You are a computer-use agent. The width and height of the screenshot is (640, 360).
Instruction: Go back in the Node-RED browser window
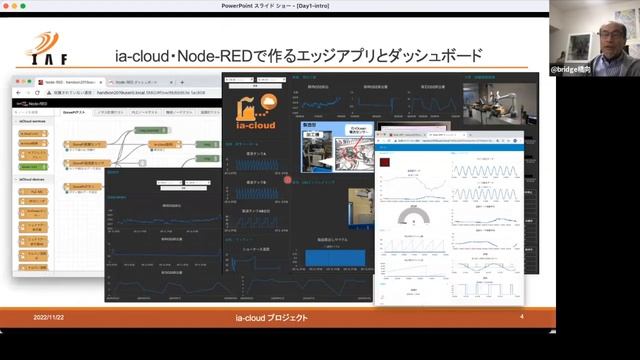point(19,93)
